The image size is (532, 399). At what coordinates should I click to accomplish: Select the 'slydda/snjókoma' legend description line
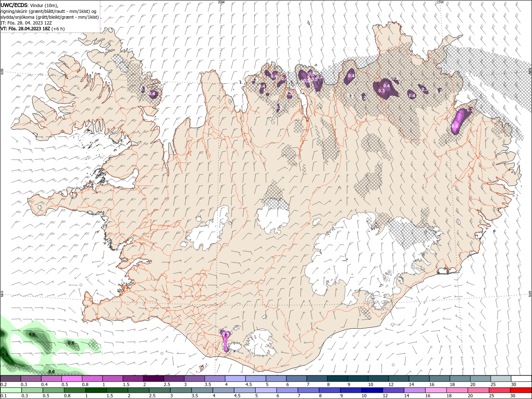(49, 17)
